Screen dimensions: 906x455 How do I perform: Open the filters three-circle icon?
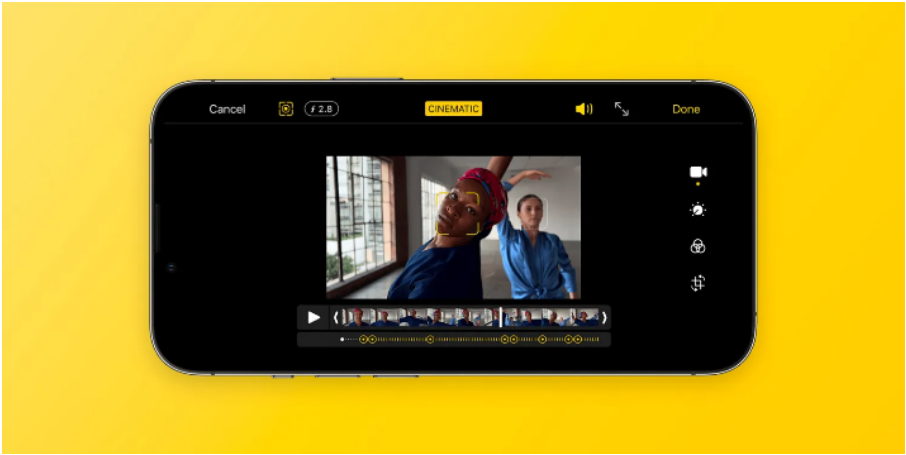click(698, 247)
